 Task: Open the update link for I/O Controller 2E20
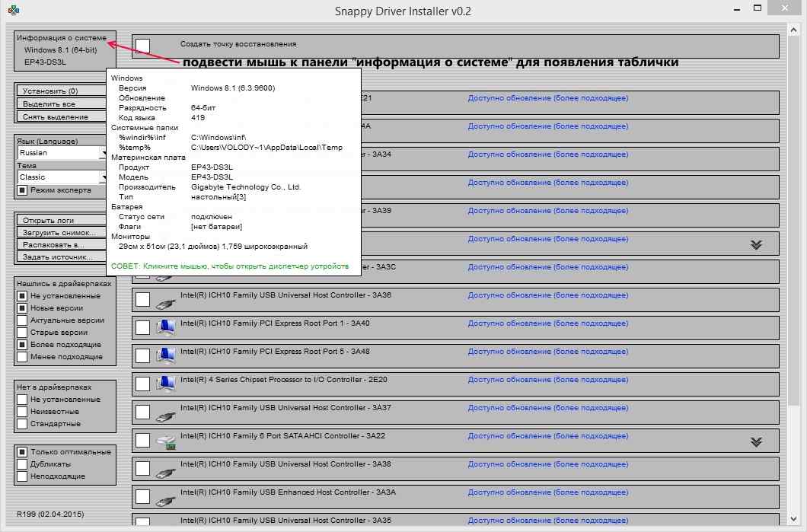tap(548, 380)
